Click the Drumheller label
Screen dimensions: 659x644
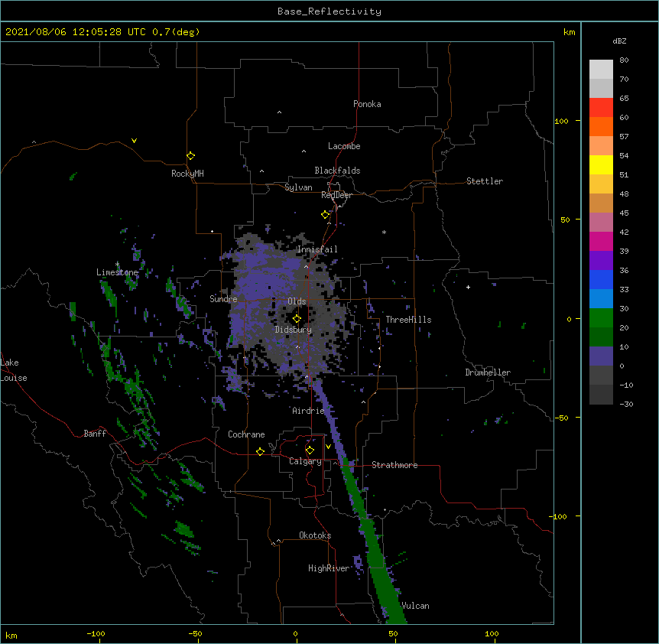click(488, 372)
